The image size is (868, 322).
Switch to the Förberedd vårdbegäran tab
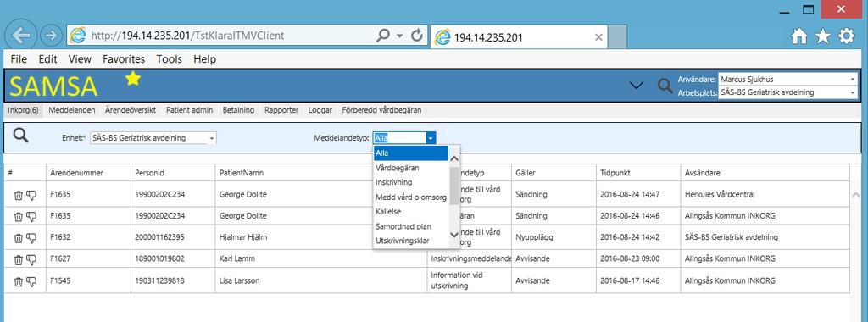(x=382, y=110)
